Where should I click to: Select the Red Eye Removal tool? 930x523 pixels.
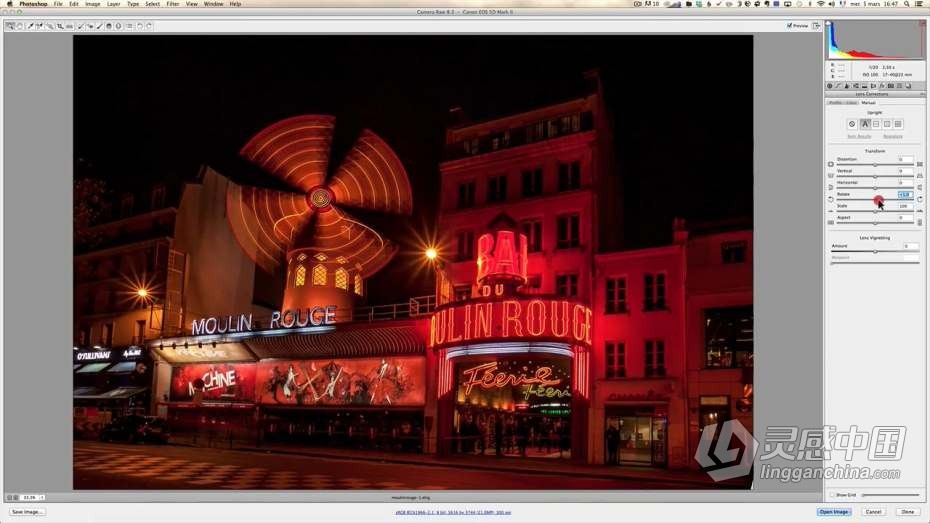(x=90, y=26)
